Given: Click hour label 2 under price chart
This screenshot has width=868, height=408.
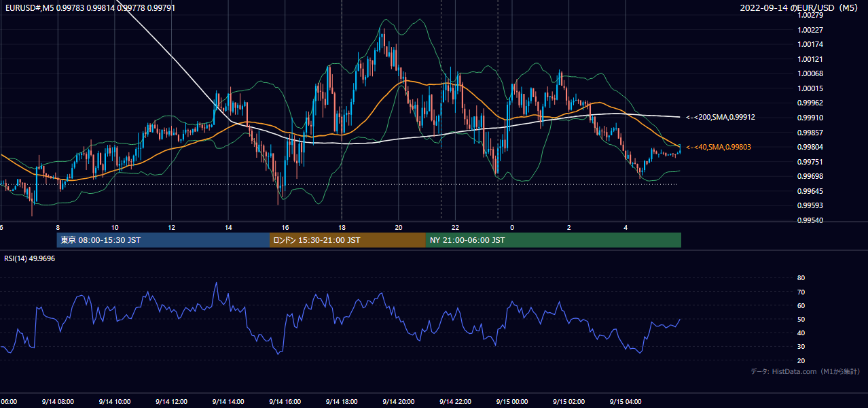Looking at the screenshot, I should click(x=569, y=227).
